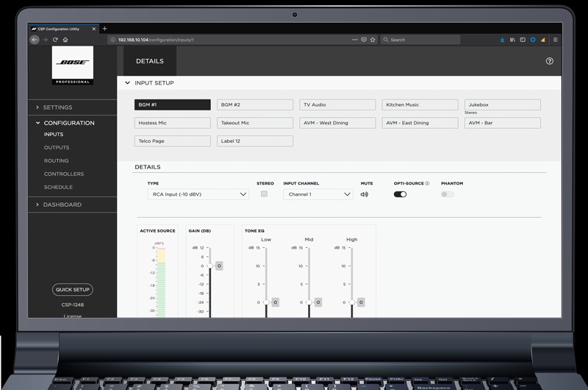Open the Inputs configuration page
Image resolution: width=588 pixels, height=390 pixels.
point(53,135)
